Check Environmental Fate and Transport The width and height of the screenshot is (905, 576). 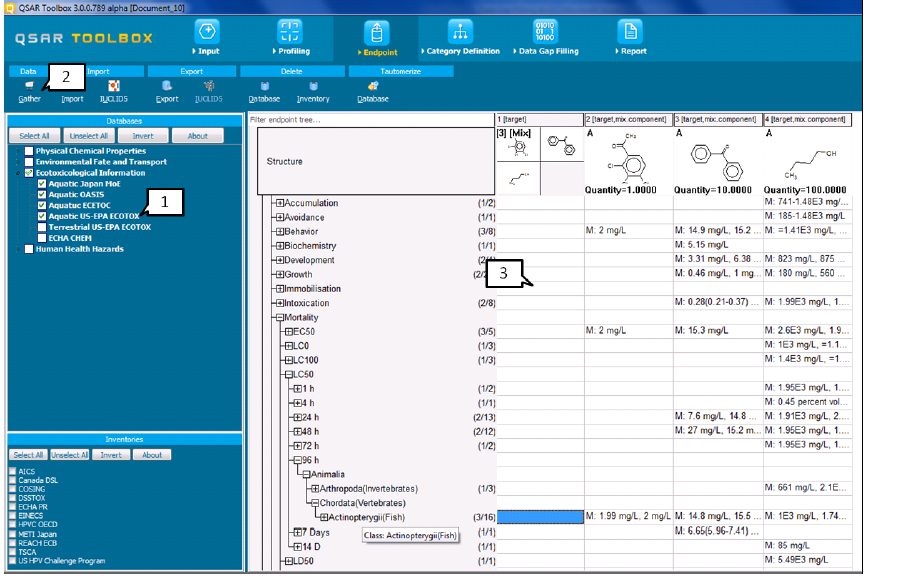29,162
